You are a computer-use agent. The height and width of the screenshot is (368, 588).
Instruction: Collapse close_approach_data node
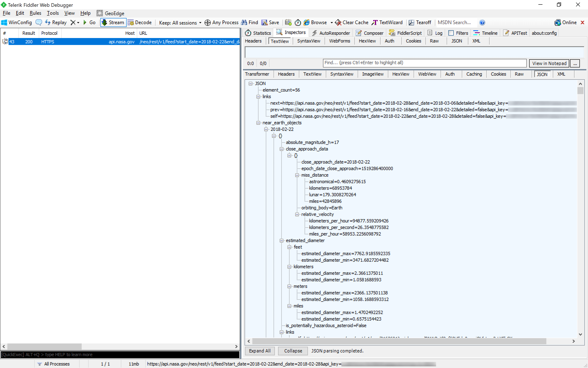pyautogui.click(x=281, y=149)
